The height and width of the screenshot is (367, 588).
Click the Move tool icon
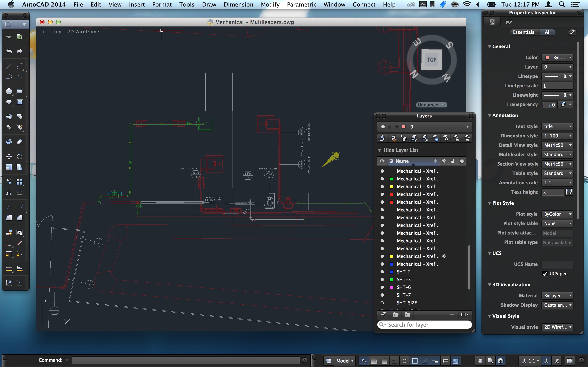8,156
